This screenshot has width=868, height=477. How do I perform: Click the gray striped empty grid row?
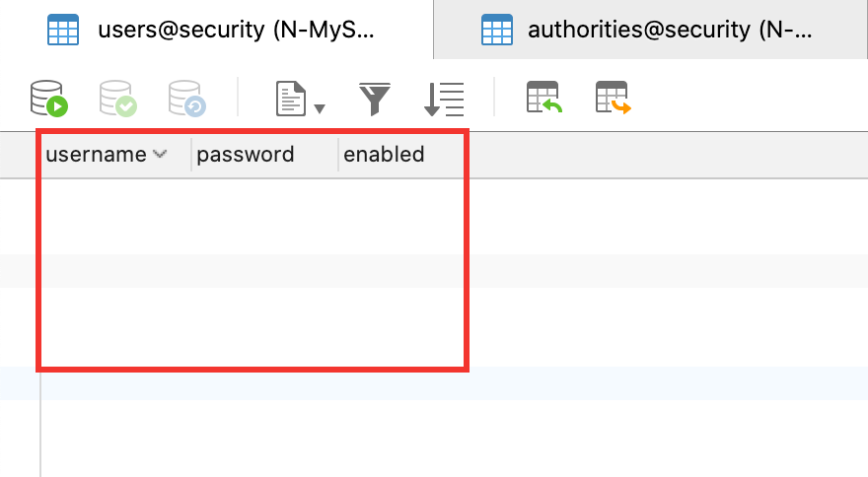pos(434,271)
